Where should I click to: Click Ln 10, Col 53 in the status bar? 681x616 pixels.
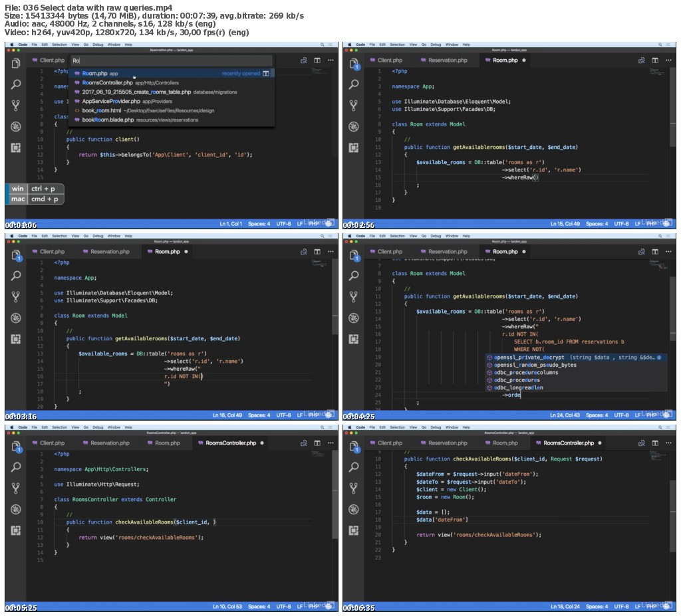point(227,607)
